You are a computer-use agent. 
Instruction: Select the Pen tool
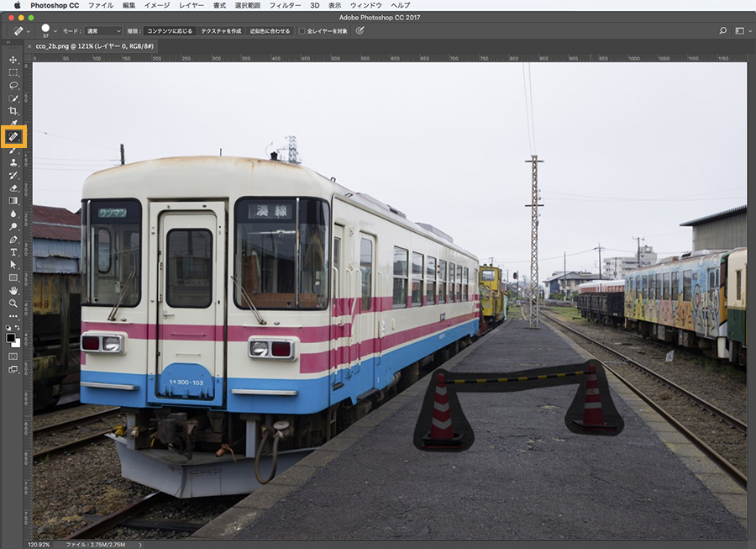click(13, 240)
